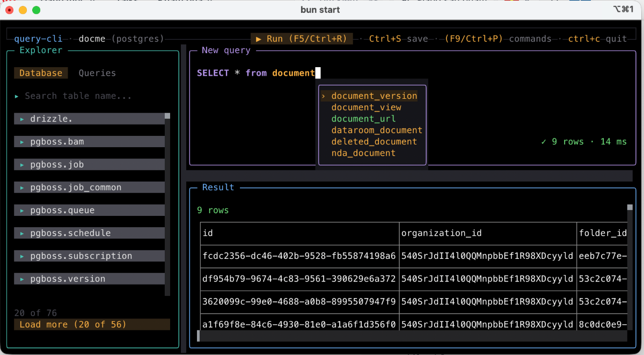Click the New query panel title
Screen dimensions: 644x355
point(226,50)
